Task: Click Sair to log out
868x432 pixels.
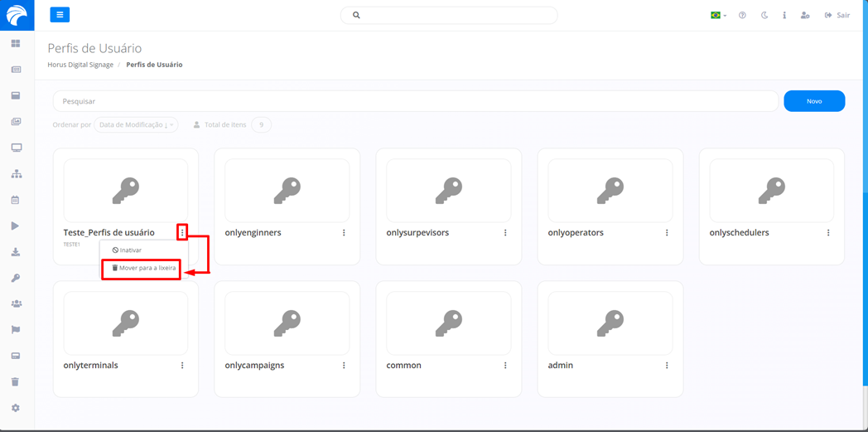Action: (x=837, y=16)
